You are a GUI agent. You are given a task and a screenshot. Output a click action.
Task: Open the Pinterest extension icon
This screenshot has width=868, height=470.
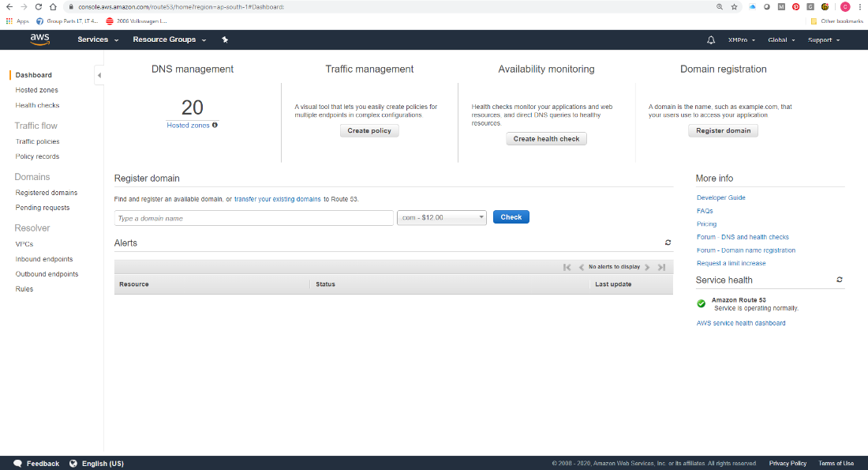tap(795, 6)
